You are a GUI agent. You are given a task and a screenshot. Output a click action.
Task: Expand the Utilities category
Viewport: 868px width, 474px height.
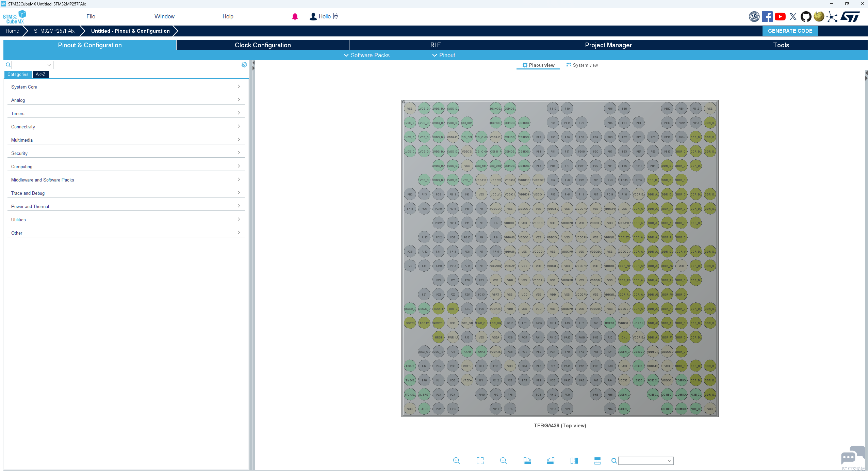point(126,220)
